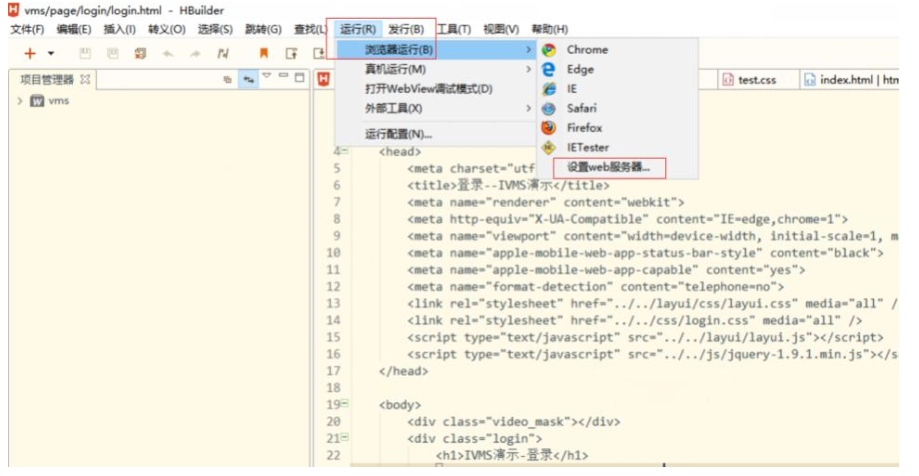Click the HBuilder logo in the title bar
The width and height of the screenshot is (919, 476).
[13, 9]
